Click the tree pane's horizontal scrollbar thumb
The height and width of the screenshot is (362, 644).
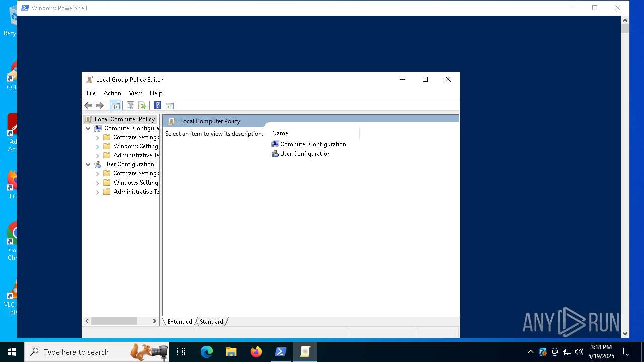click(114, 321)
